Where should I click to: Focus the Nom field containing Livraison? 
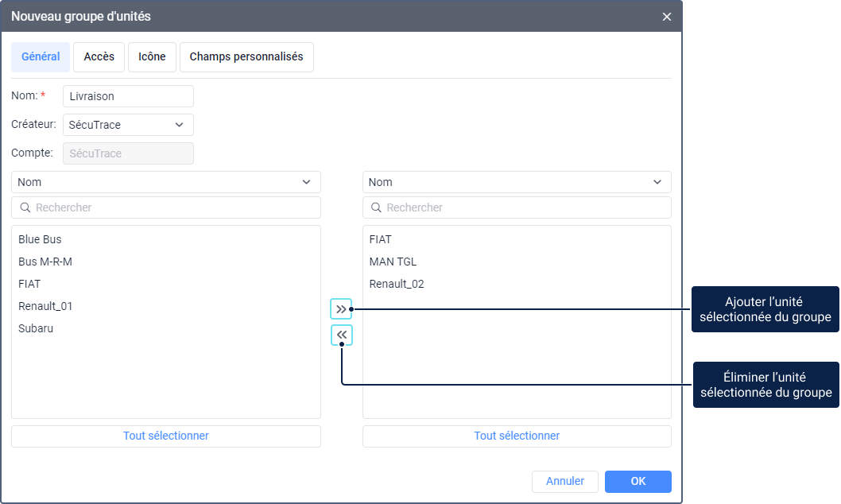pos(128,96)
